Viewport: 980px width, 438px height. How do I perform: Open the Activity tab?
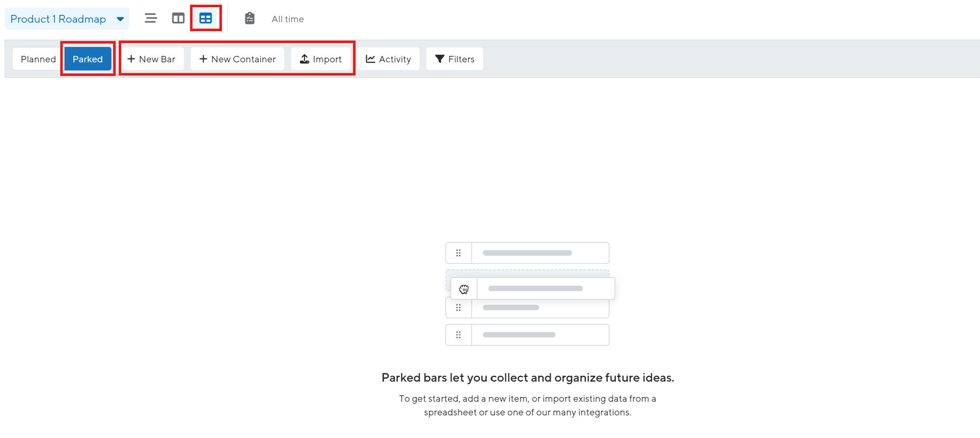pyautogui.click(x=388, y=59)
